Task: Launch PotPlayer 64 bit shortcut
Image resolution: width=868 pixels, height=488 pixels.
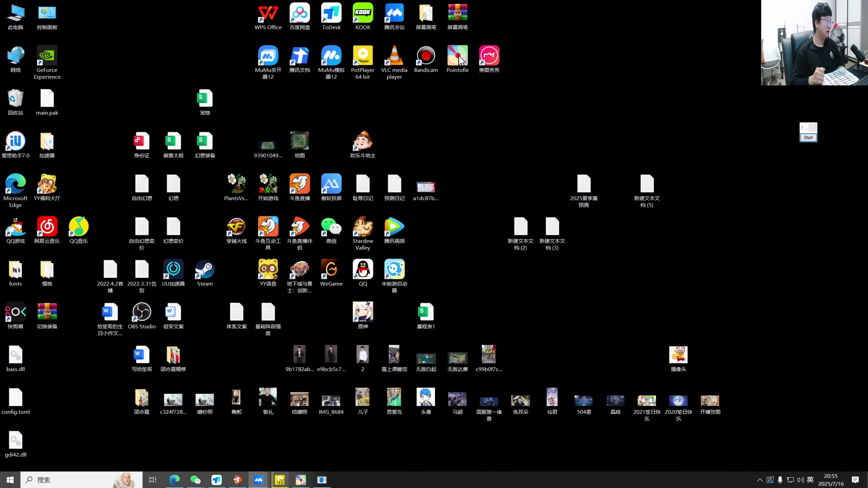Action: (363, 63)
